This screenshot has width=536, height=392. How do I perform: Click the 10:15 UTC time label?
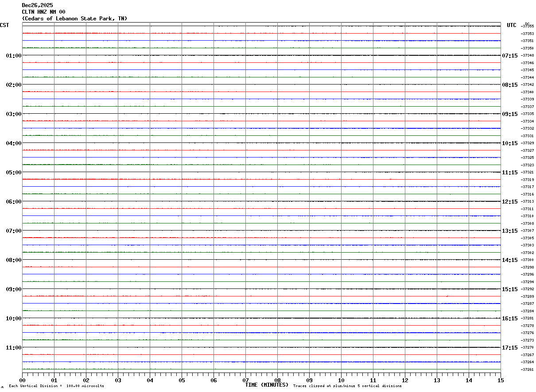510,143
